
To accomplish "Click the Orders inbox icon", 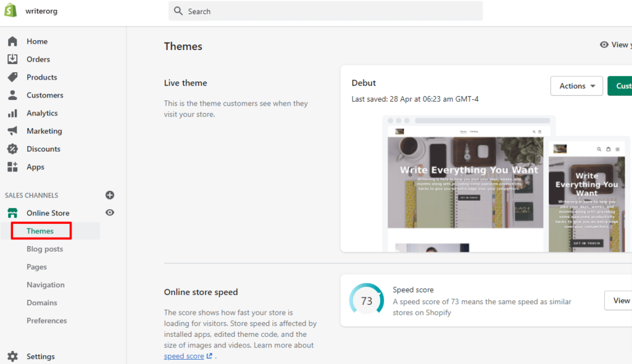I will [12, 59].
